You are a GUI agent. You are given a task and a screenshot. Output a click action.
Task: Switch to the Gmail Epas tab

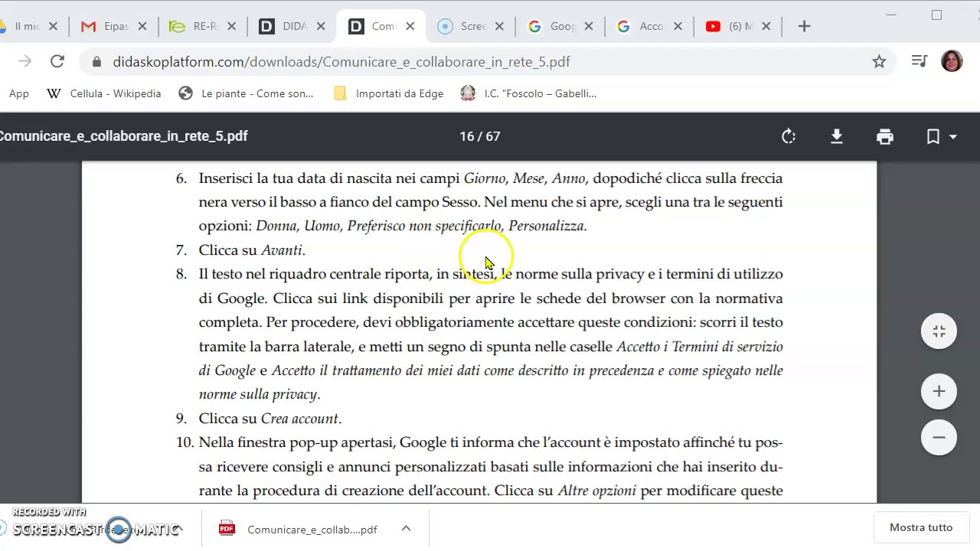coord(114,26)
